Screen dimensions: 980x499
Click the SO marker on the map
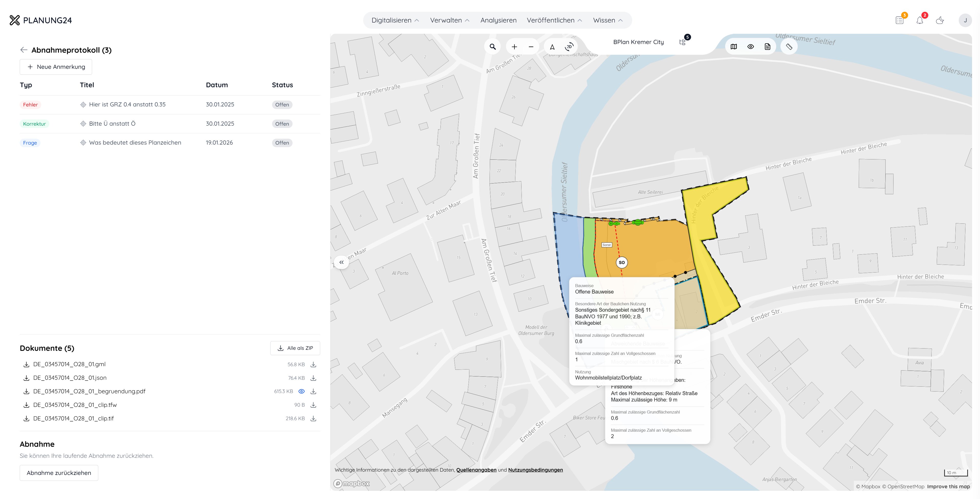point(622,263)
